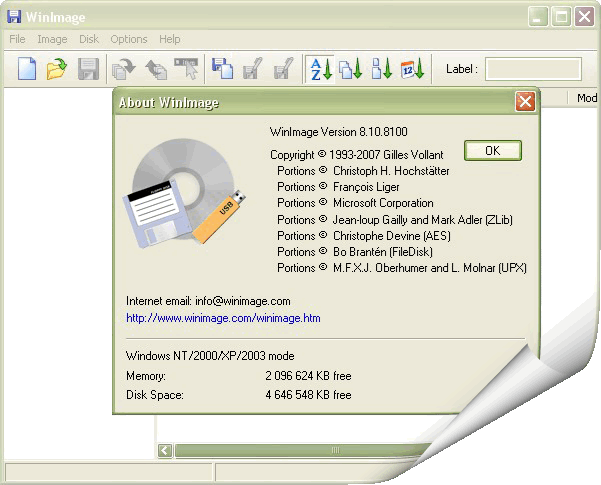Screen dimensions: 601x485
Task: Click the horizontal scrollbar thumb
Action: tap(303, 450)
